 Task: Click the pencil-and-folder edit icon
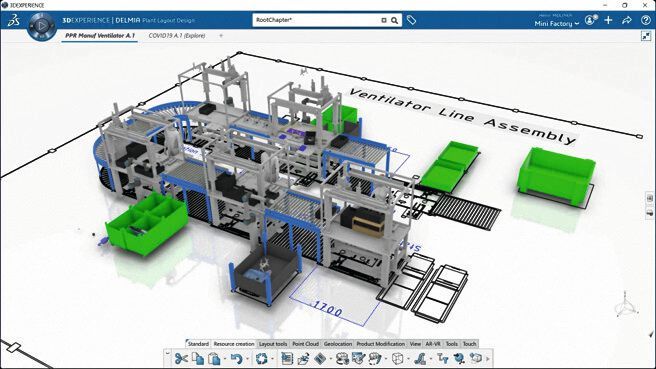pos(303,359)
